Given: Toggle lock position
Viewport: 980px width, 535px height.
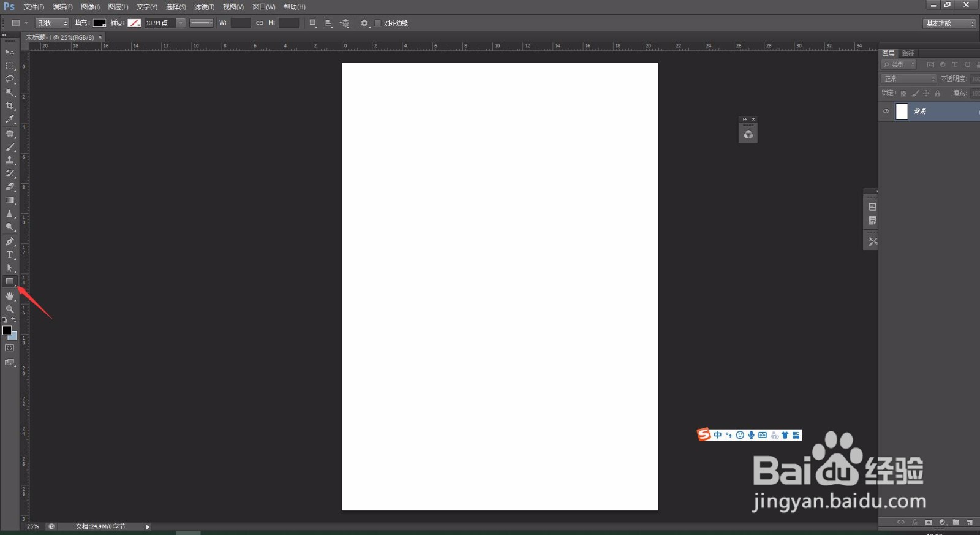Looking at the screenshot, I should (x=926, y=93).
